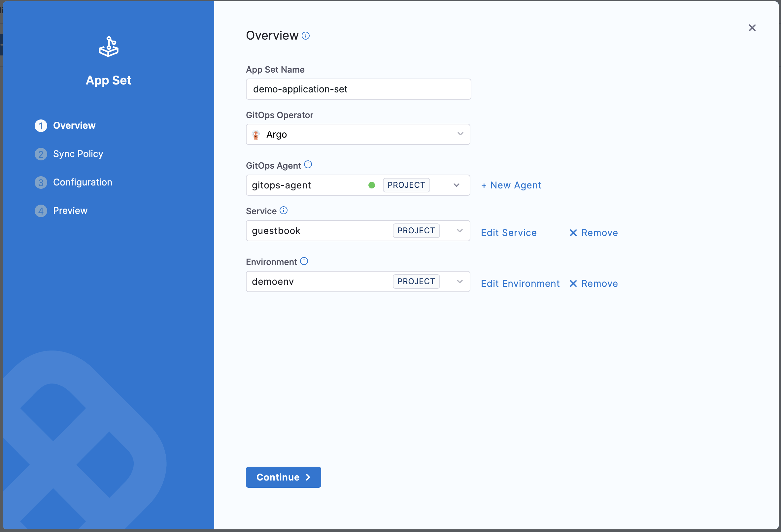Click the GitOps Agent info icon
The image size is (781, 532).
[x=308, y=164]
